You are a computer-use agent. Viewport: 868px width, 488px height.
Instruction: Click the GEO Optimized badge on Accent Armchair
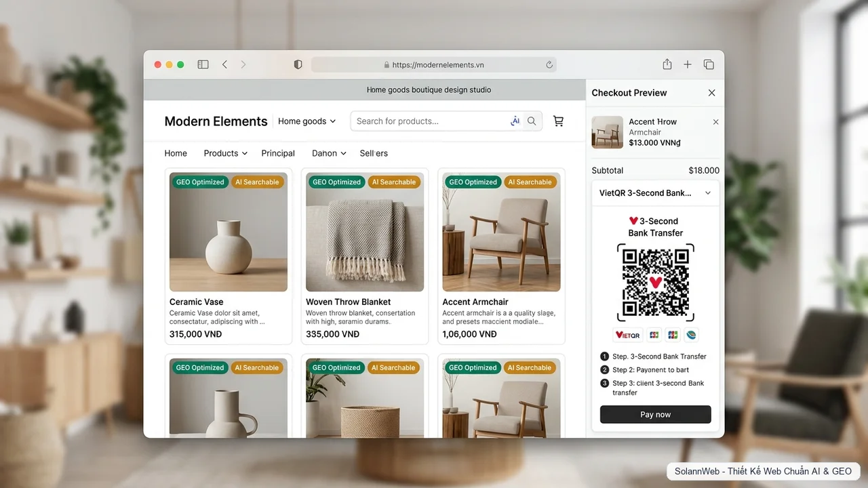tap(473, 182)
